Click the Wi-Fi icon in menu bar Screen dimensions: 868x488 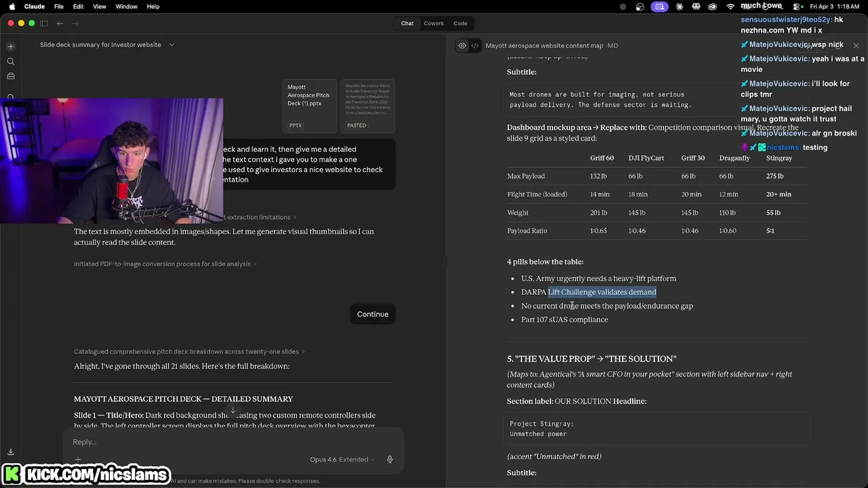click(730, 6)
